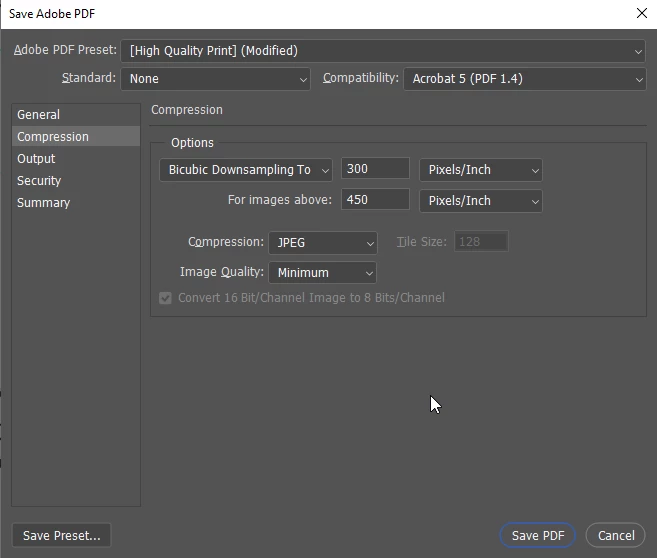Open the Image Quality dropdown set to Minimum
This screenshot has width=657, height=558.
[322, 273]
